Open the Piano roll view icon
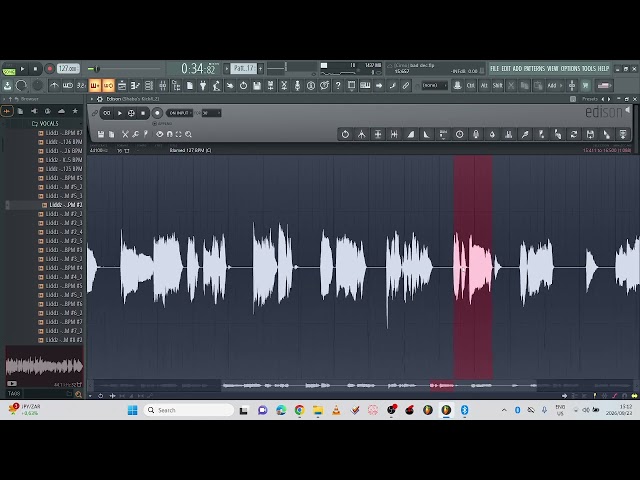Screen dimensions: 640x480 coord(135,86)
